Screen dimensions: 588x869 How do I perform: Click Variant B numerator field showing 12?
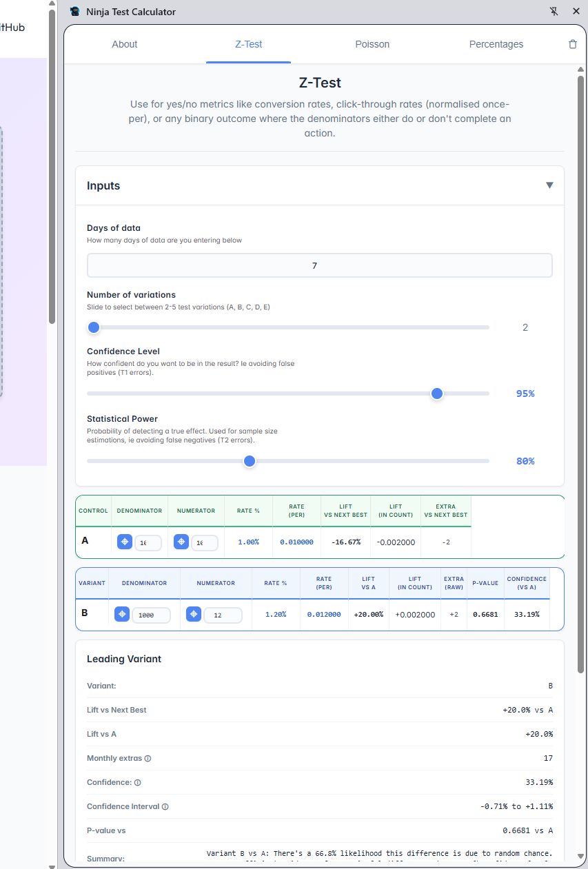[x=223, y=615]
